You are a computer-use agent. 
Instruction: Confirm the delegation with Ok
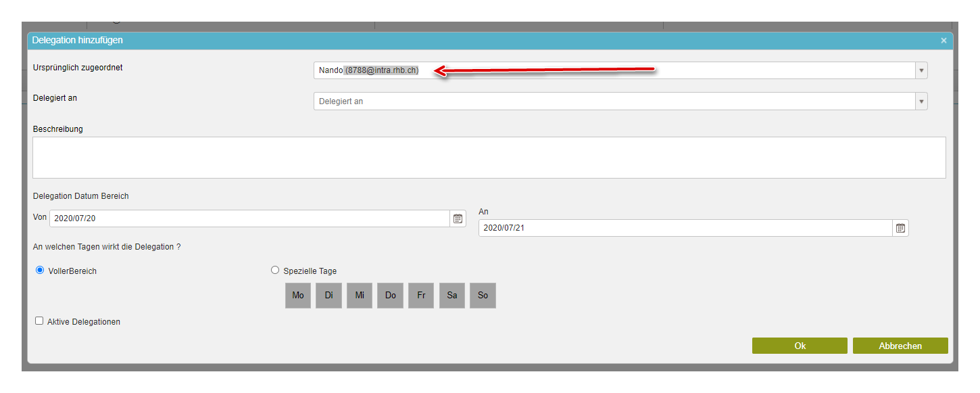800,346
